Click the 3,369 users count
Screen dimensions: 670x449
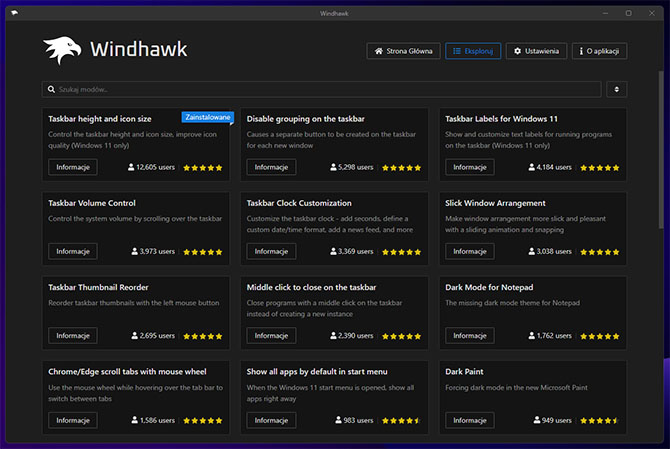coord(352,251)
